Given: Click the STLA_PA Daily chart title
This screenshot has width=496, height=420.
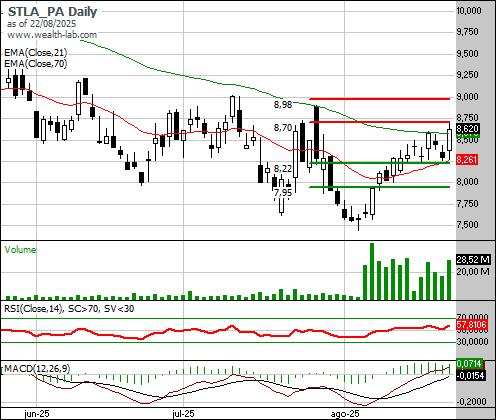Looking at the screenshot, I should tap(52, 12).
